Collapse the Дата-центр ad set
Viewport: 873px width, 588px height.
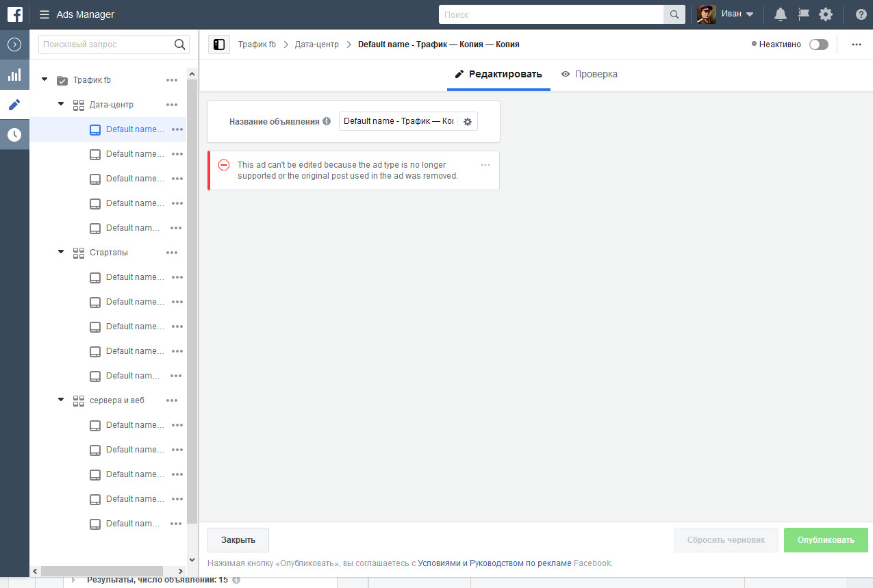(x=61, y=104)
